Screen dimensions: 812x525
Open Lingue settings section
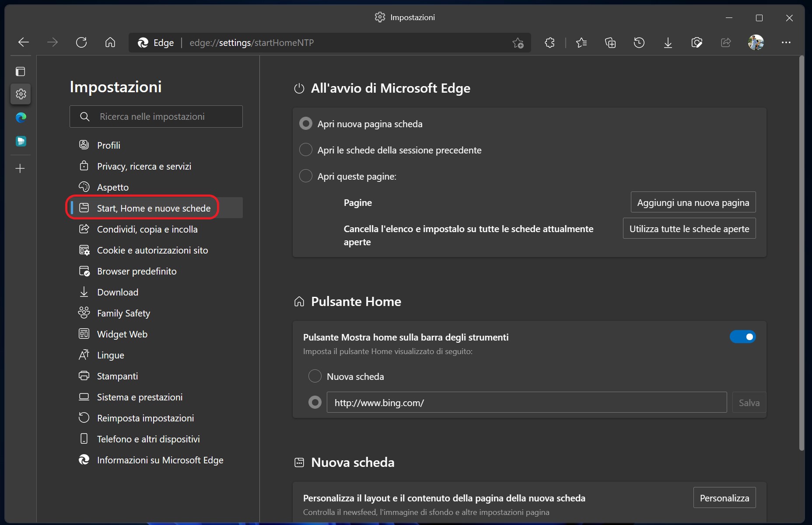click(x=156, y=355)
